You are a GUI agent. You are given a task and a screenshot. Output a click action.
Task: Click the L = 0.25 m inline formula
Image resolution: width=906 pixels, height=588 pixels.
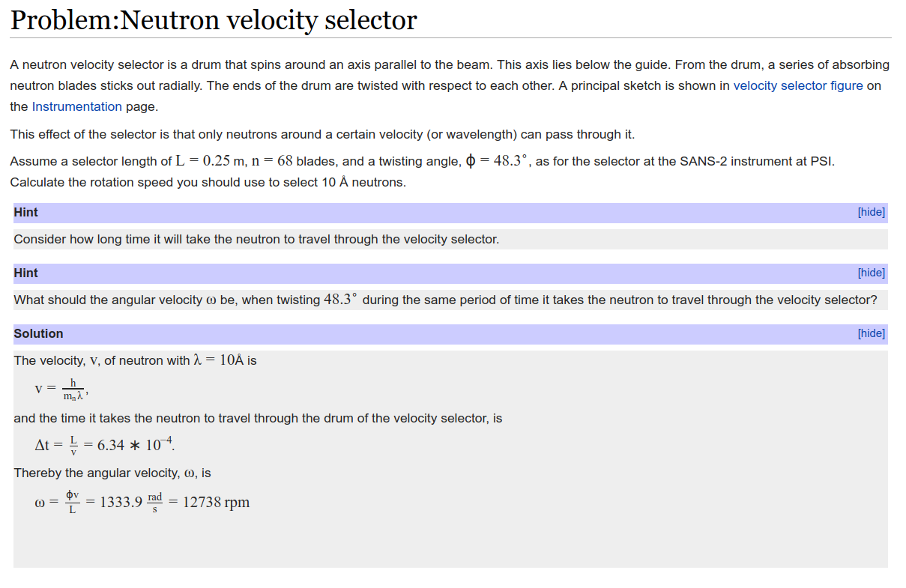click(211, 160)
